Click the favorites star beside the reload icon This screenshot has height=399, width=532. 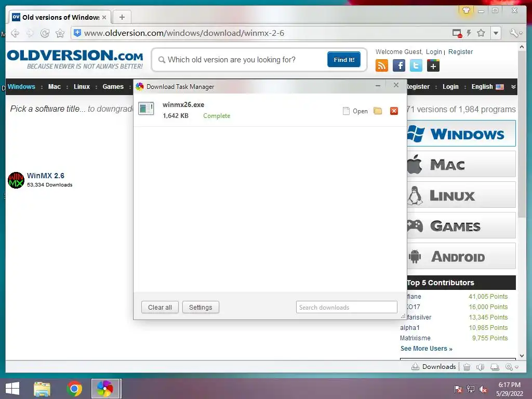60,33
